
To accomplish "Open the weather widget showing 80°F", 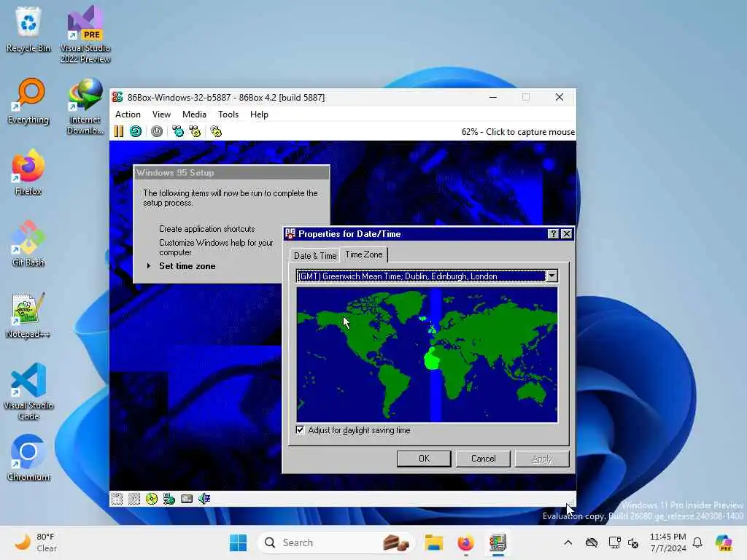I will (x=36, y=542).
